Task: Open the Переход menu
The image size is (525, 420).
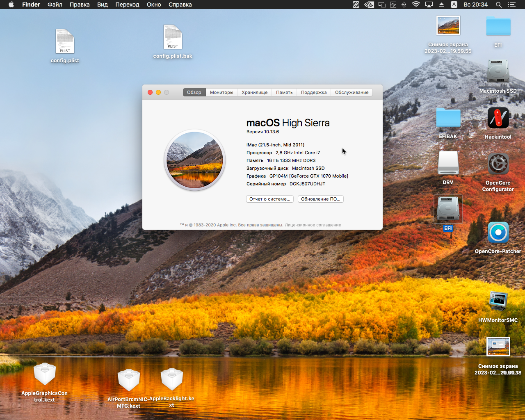Action: pos(127,5)
